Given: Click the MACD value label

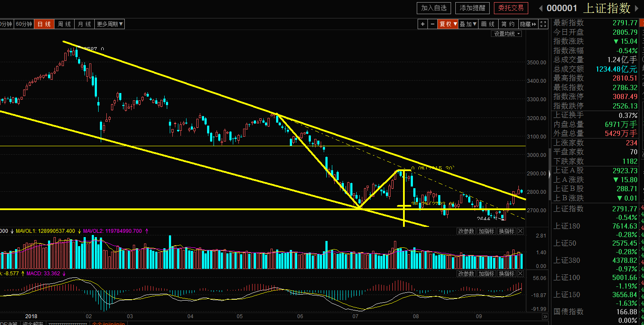Looking at the screenshot, I should (43, 274).
